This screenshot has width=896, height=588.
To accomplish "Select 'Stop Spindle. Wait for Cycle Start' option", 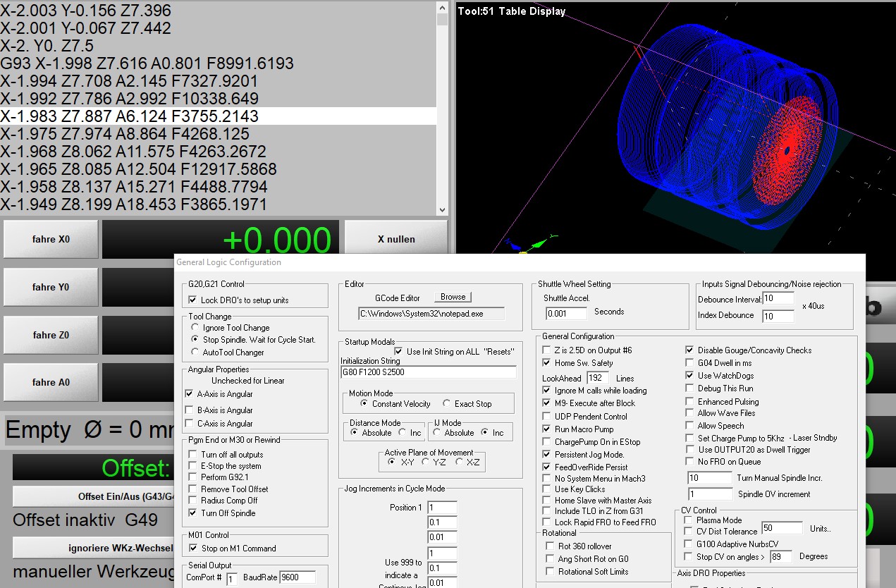I will click(195, 340).
